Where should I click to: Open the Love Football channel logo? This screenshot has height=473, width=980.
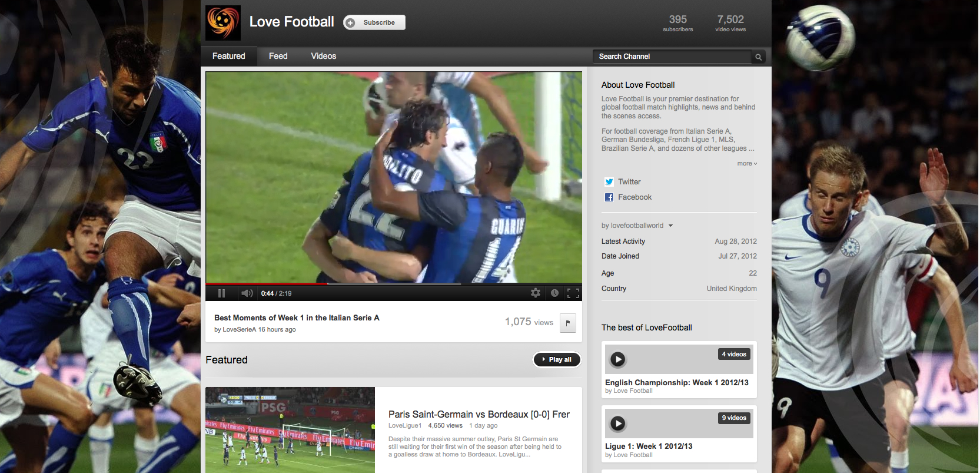tap(223, 23)
